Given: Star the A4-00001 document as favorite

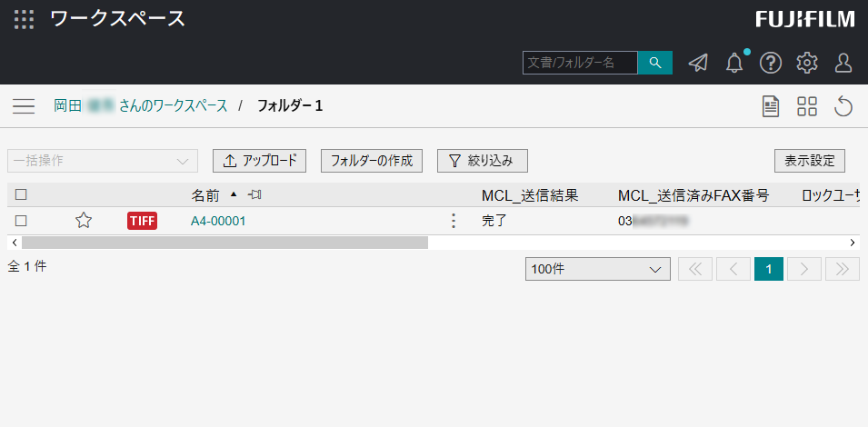Looking at the screenshot, I should [84, 220].
